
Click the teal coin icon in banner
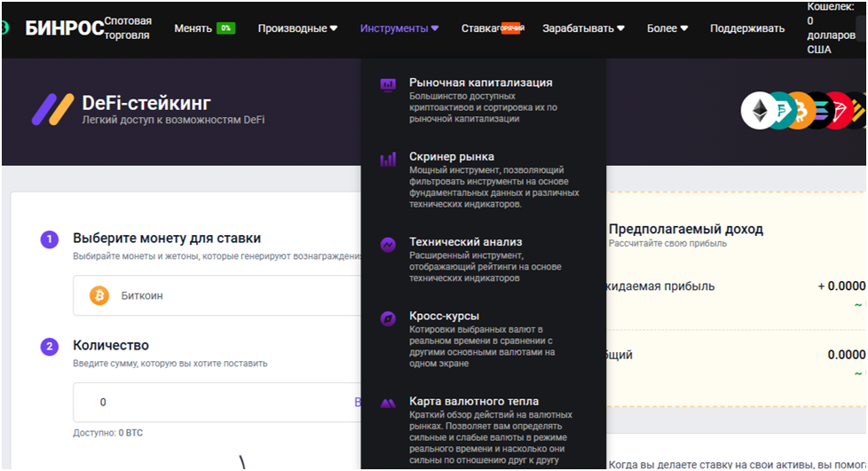[x=780, y=111]
